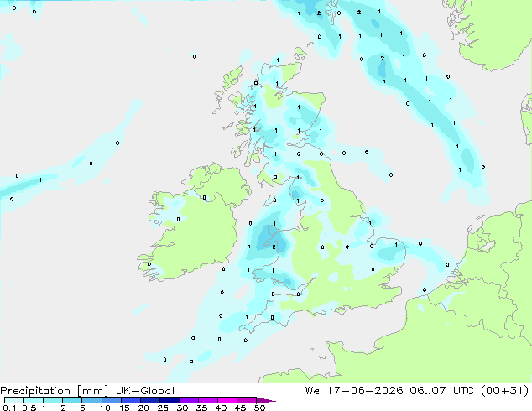This screenshot has width=532, height=411.
Task: Click the 0.1–0.5 mm palest legend swatch
Action: click(14, 400)
